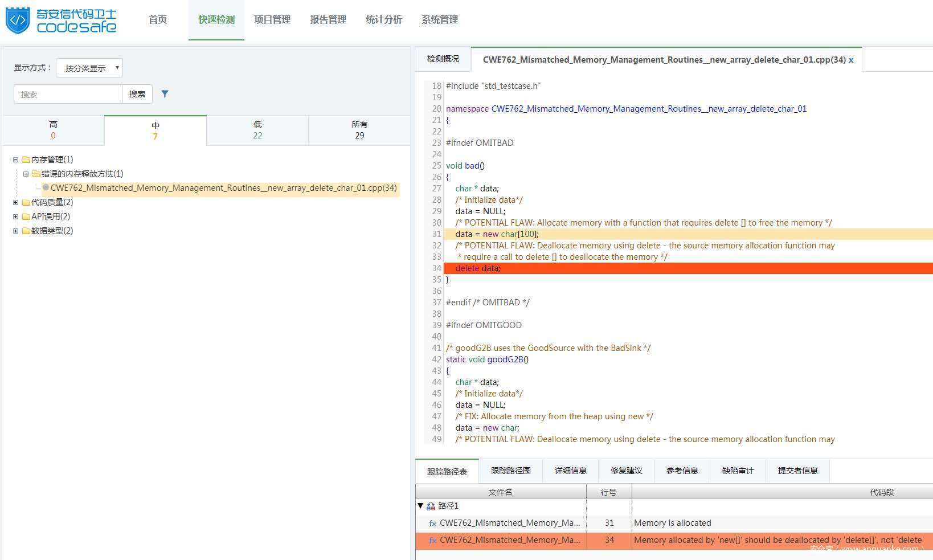
Task: Expand the API误用 tree node
Action: (x=16, y=216)
